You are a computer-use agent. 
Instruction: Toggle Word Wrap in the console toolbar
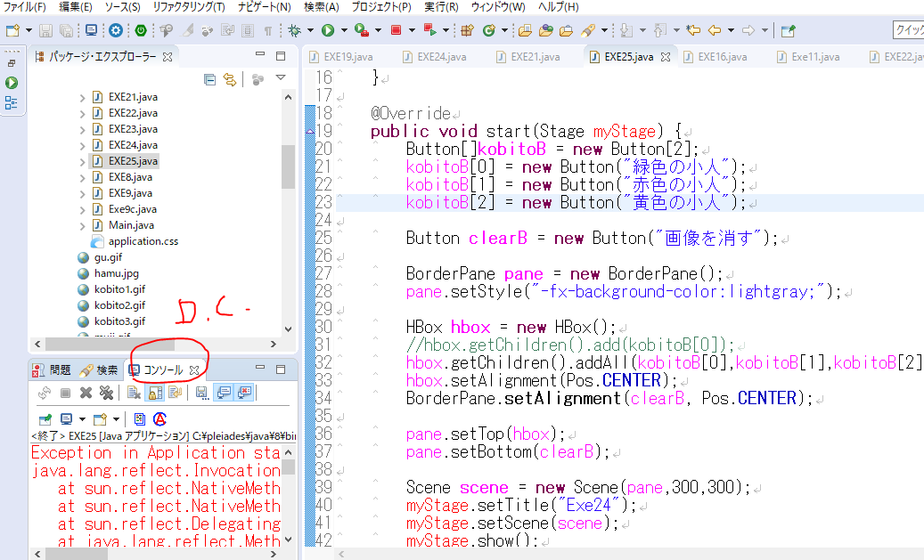point(176,393)
